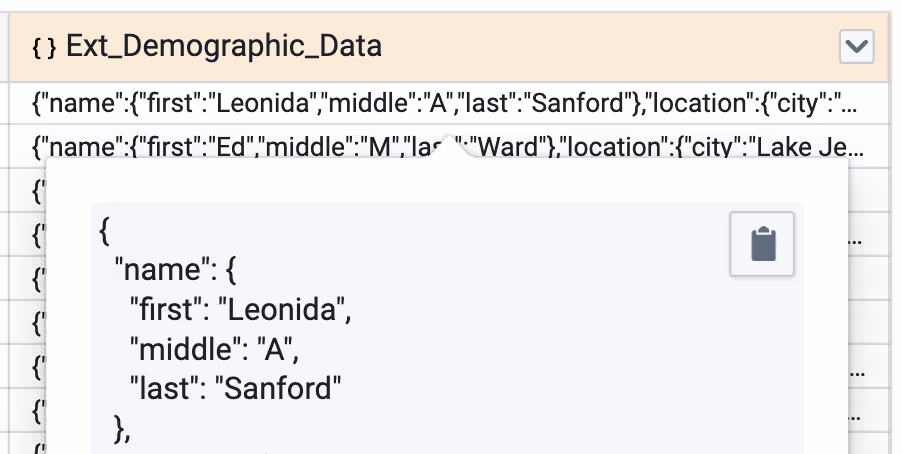Click the "middle": "A" line in popup
The width and height of the screenshot is (902, 454).
[215, 349]
